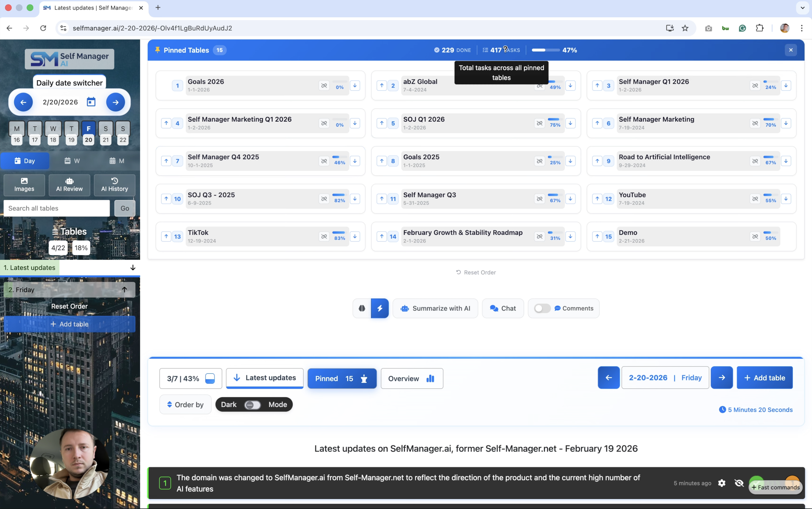This screenshot has width=812, height=509.
Task: Close the Pinned Tables panel
Action: tap(791, 50)
